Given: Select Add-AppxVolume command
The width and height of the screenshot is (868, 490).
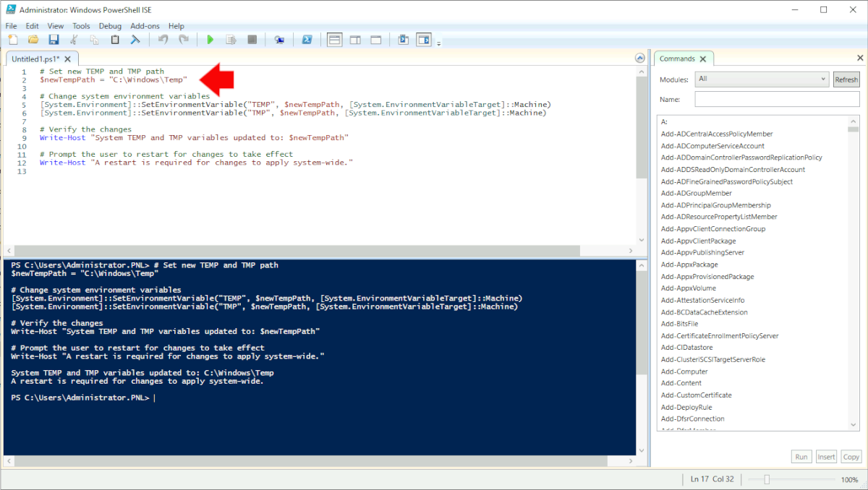Looking at the screenshot, I should [x=687, y=288].
